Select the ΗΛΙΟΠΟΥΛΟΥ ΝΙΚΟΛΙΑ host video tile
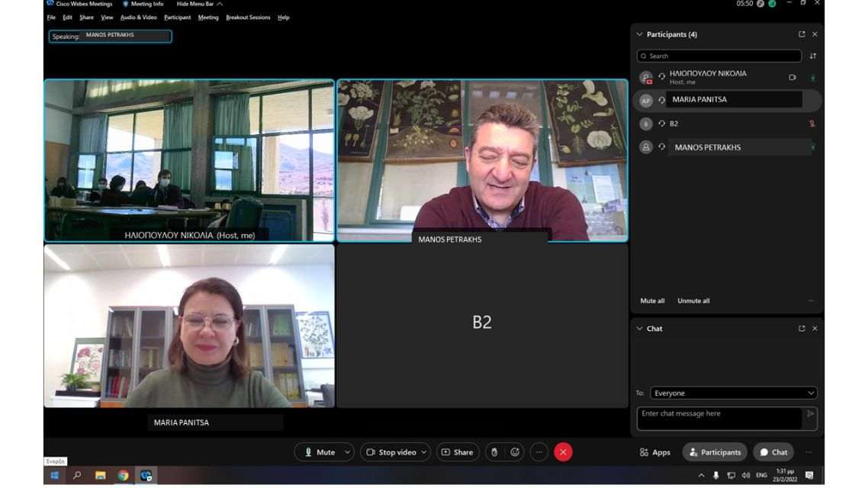This screenshot has height=488, width=868. [189, 160]
